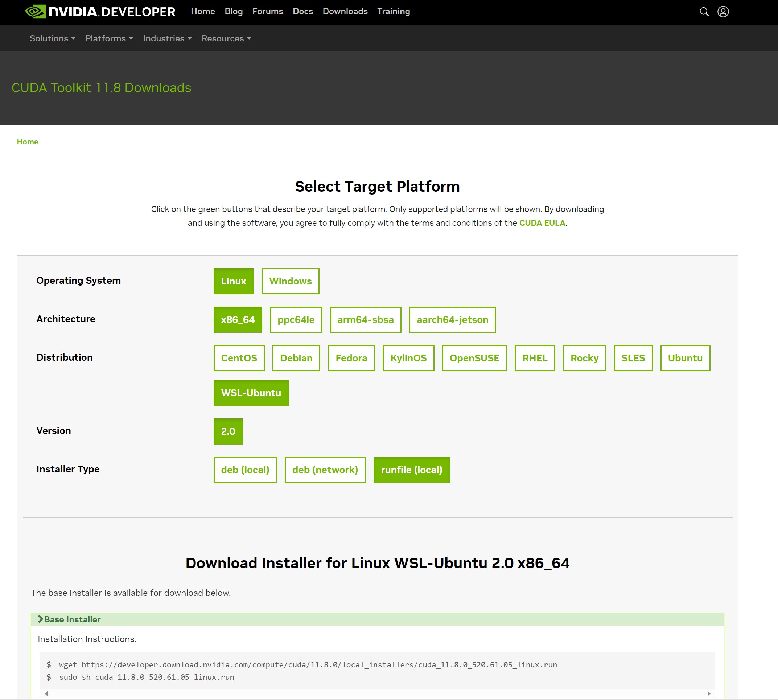Screen dimensions: 778x700
Task: Open the search icon in header
Action: pyautogui.click(x=704, y=12)
